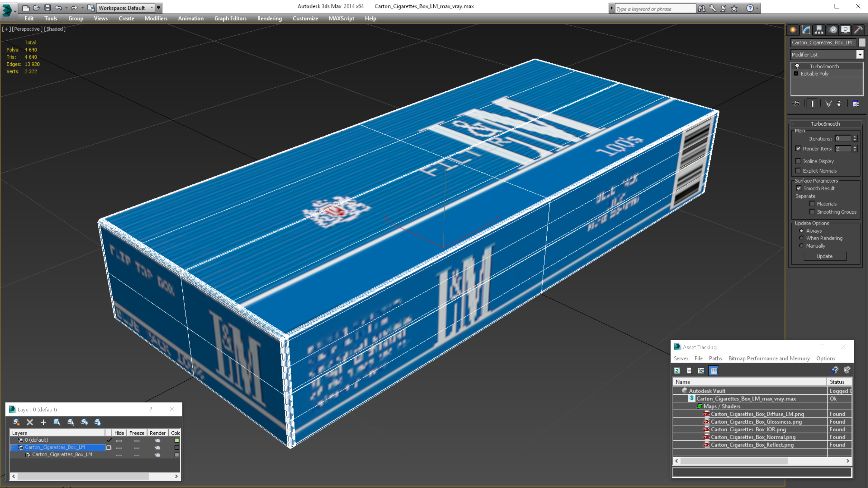Switch Asset Tracking to Tree View icon

[701, 371]
